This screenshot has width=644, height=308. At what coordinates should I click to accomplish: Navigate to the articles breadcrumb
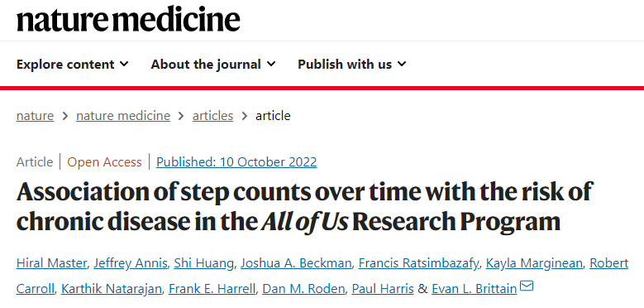coord(212,116)
